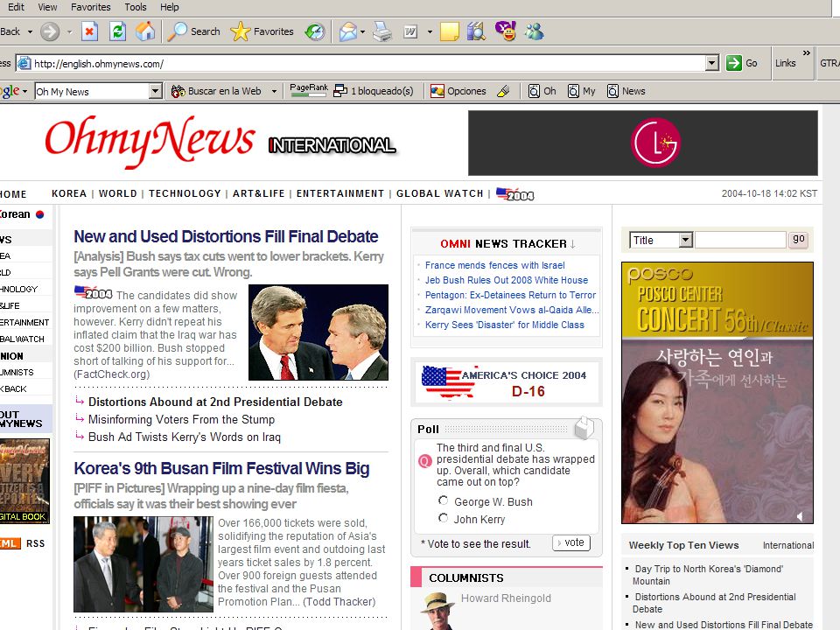Find the word 'My' via toolbar icon
The height and width of the screenshot is (630, 840).
[x=581, y=91]
